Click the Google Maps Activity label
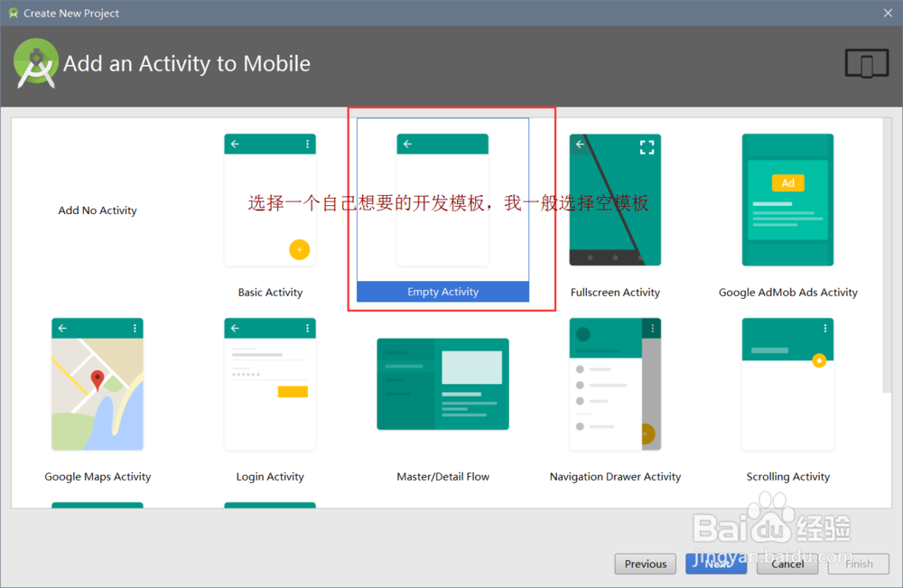Screen dimensions: 903x588 click(98, 477)
